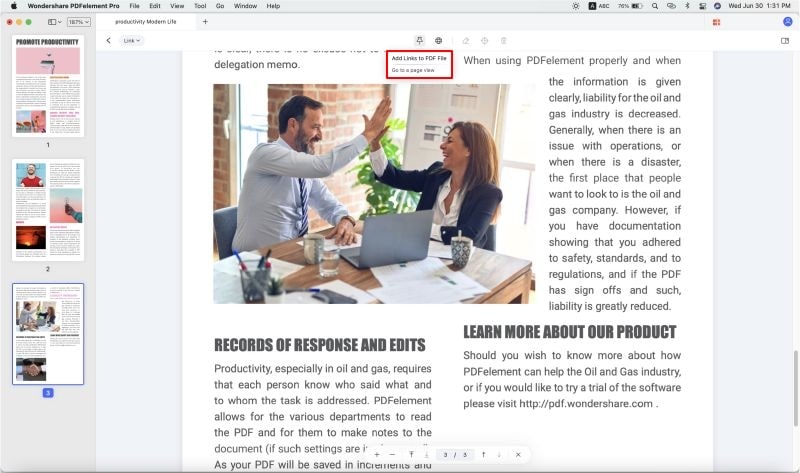Open the 187% zoom level dropdown
Screen dimensions: 800x473
(79, 22)
